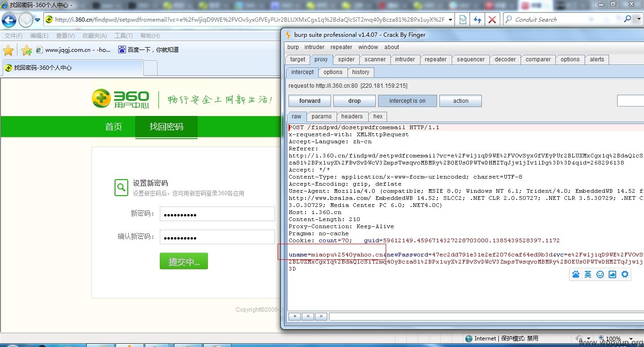The image size is (644, 347).
Task: Open the 编辑(E) menu
Action: pyautogui.click(x=39, y=36)
